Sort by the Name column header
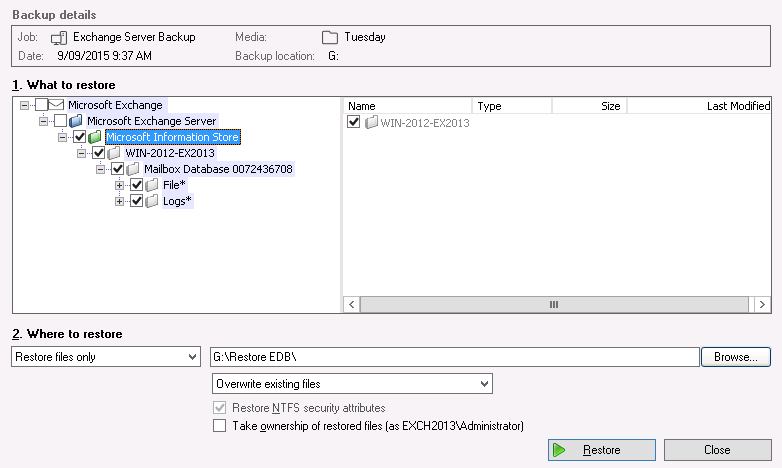Image resolution: width=782 pixels, height=468 pixels. pyautogui.click(x=407, y=106)
